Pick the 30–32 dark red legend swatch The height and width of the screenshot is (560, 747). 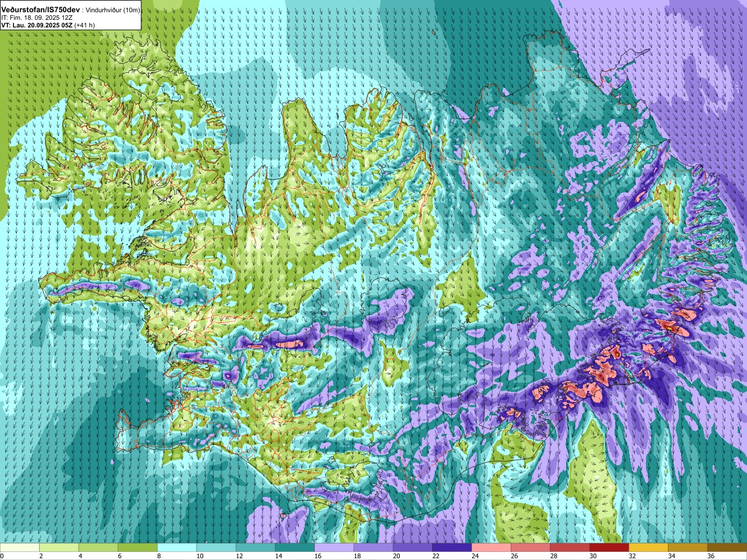609,548
